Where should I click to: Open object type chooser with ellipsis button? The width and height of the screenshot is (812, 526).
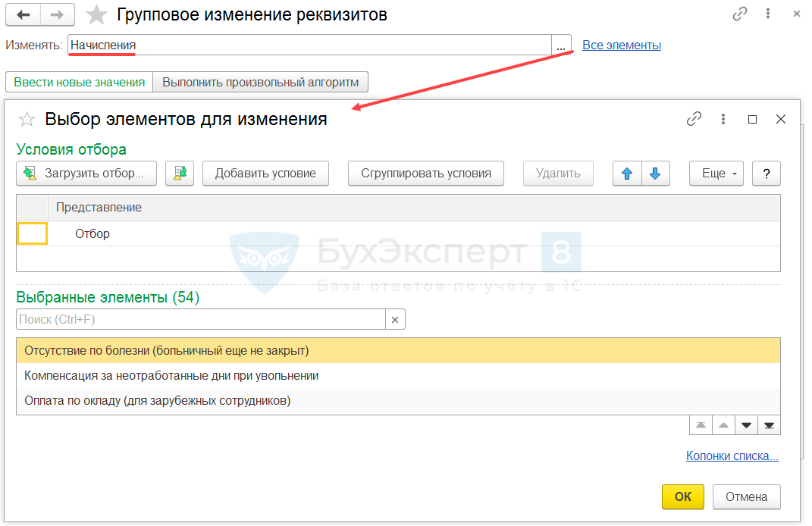561,45
